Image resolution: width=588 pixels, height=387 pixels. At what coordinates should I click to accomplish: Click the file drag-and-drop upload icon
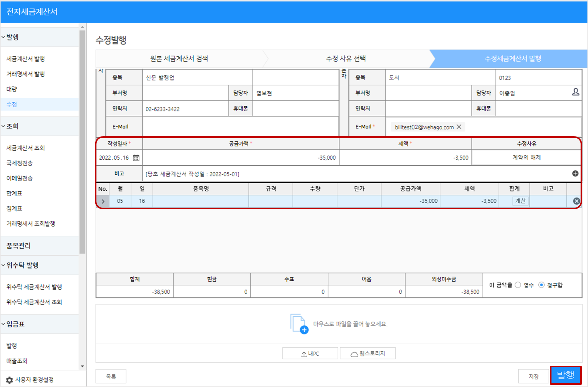point(299,324)
